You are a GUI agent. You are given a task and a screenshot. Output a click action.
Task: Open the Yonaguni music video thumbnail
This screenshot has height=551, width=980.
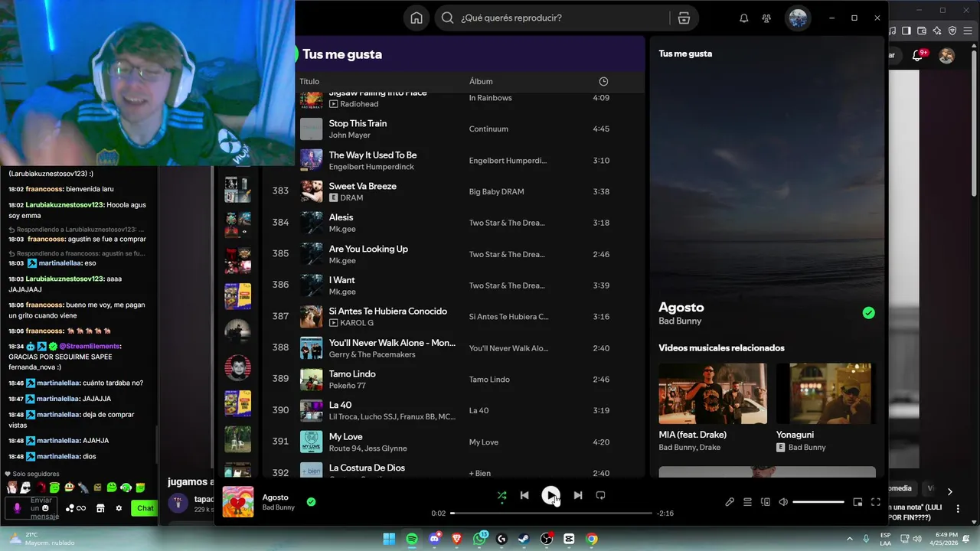[830, 393]
